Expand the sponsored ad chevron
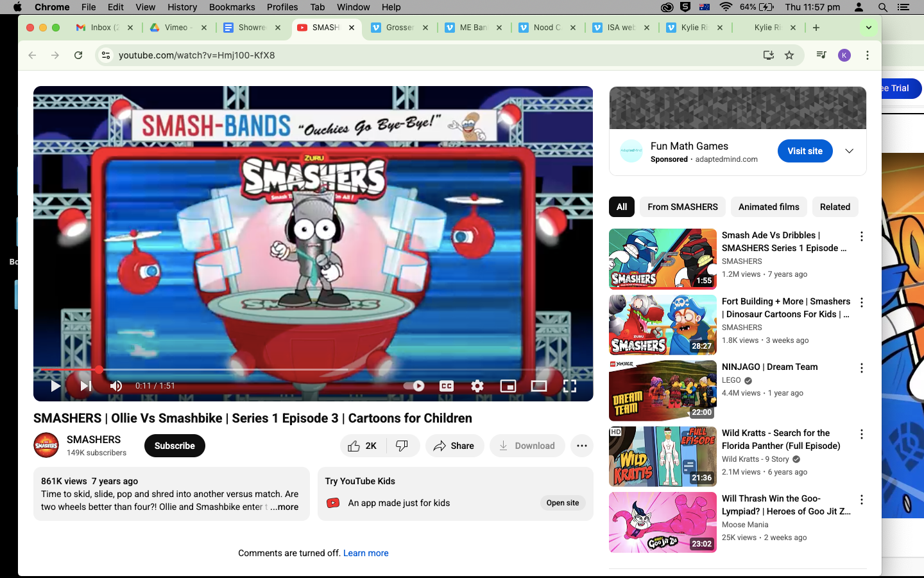 coord(850,151)
